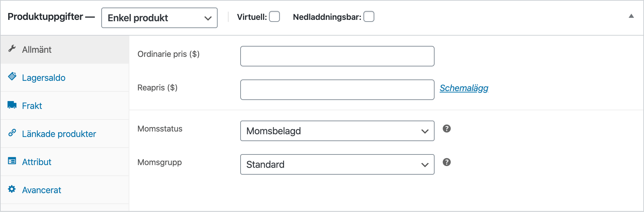Click the Avancerat gear icon

(x=12, y=189)
